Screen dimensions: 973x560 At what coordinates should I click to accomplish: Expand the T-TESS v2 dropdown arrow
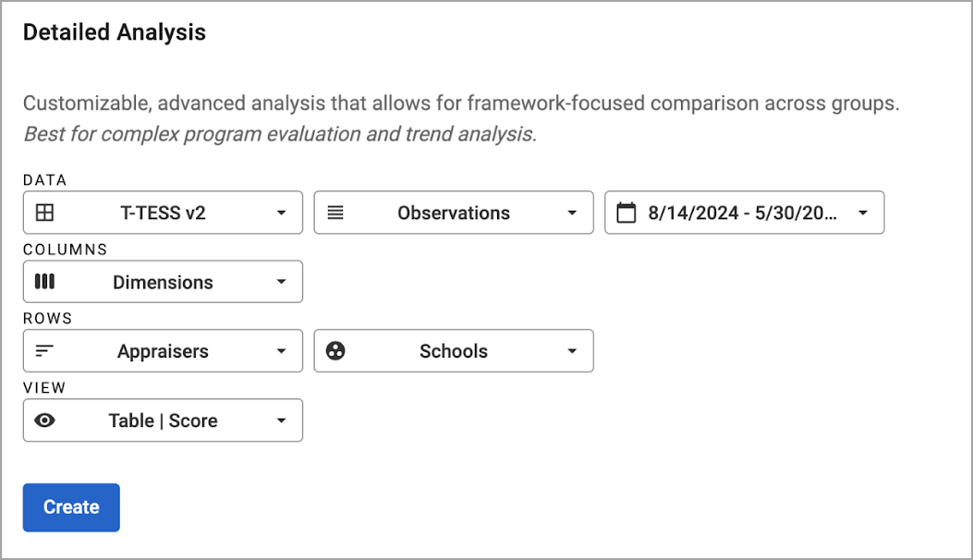coord(281,213)
